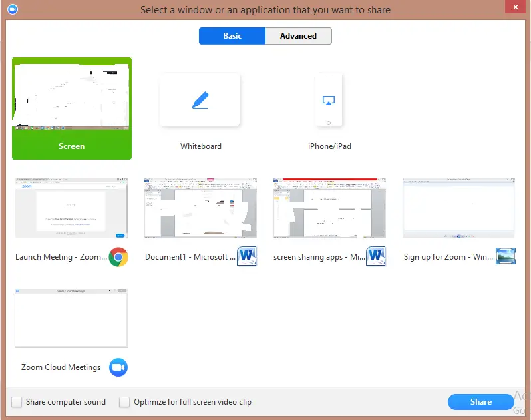Click the Word icon beside Document1
Viewport: 531px width, 420px height.
pos(246,256)
